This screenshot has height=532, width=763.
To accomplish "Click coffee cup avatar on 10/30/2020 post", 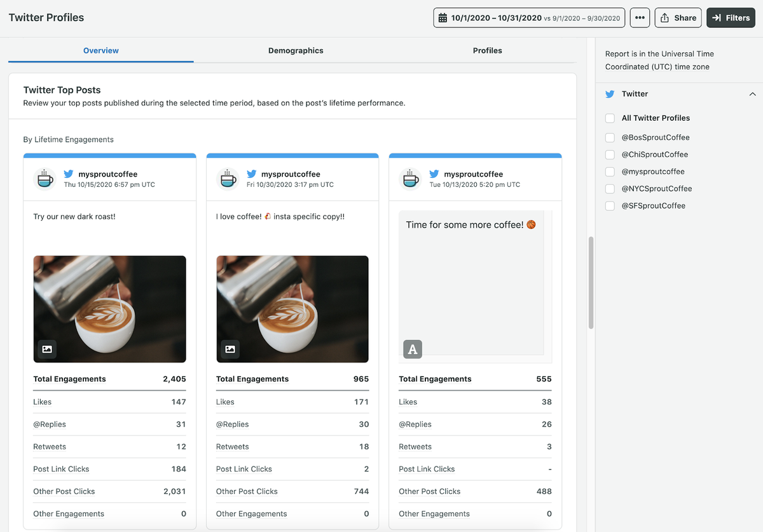I will [228, 179].
